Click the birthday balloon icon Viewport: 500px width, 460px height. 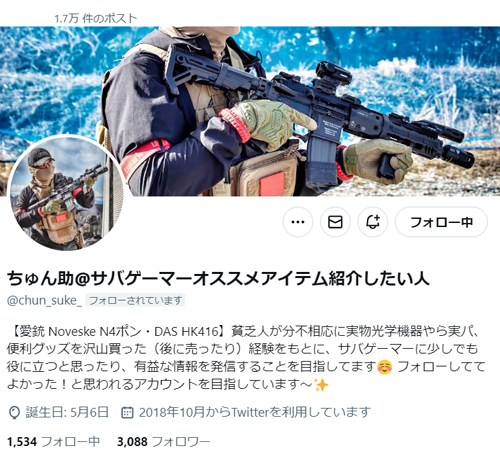click(14, 413)
